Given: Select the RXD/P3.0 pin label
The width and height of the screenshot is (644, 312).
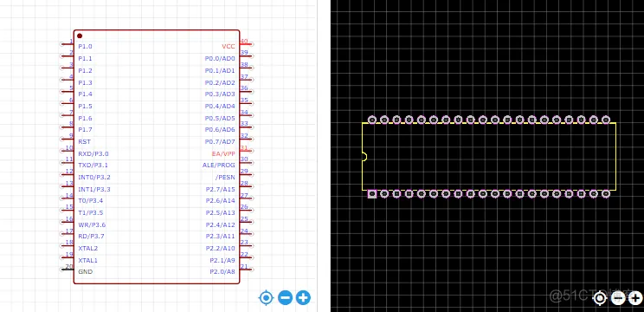Looking at the screenshot, I should coord(93,153).
